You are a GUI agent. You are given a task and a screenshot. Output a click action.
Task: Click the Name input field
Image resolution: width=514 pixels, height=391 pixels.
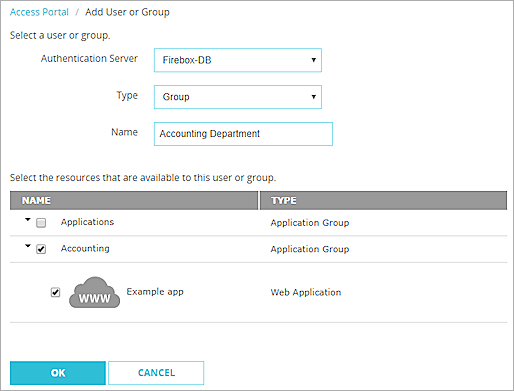pyautogui.click(x=243, y=134)
